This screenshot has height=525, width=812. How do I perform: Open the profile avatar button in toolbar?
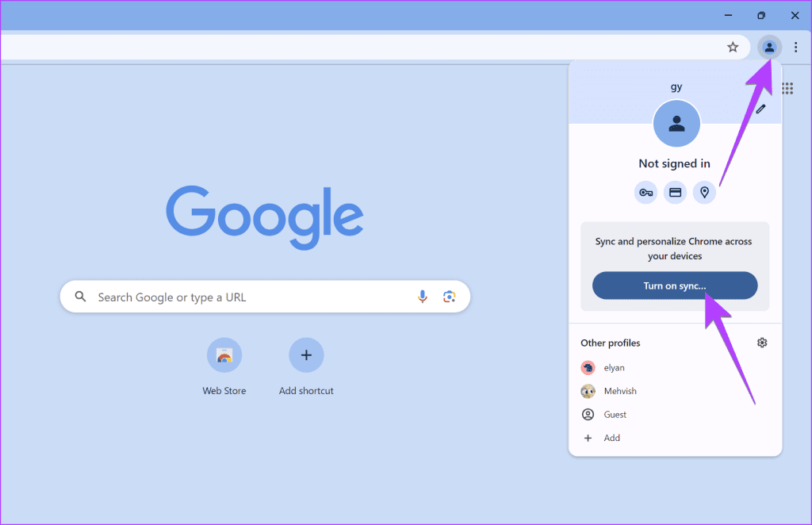pyautogui.click(x=769, y=47)
